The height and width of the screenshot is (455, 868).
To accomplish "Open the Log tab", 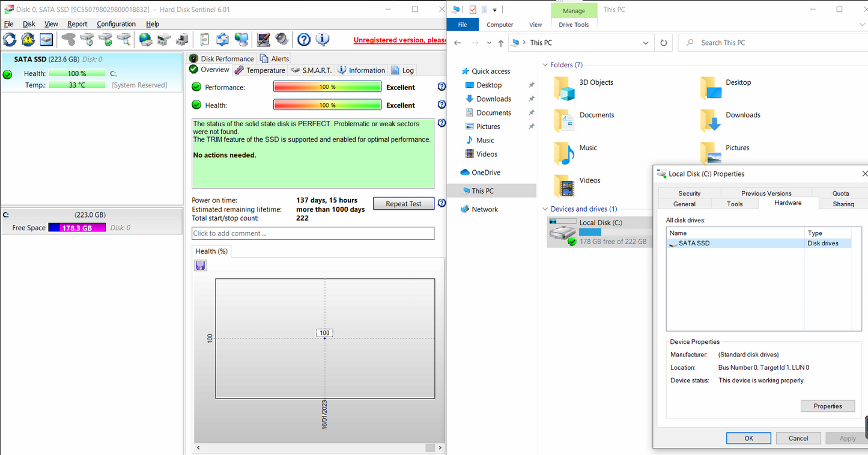I will coord(402,70).
